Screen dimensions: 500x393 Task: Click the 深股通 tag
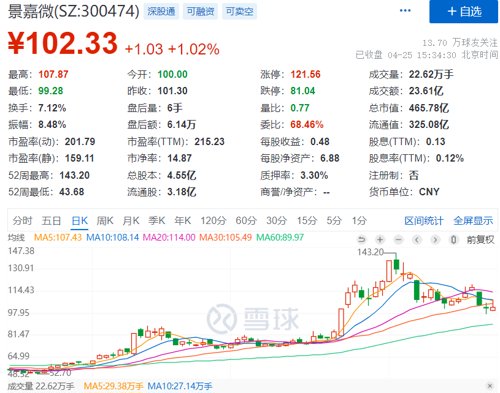tap(161, 12)
